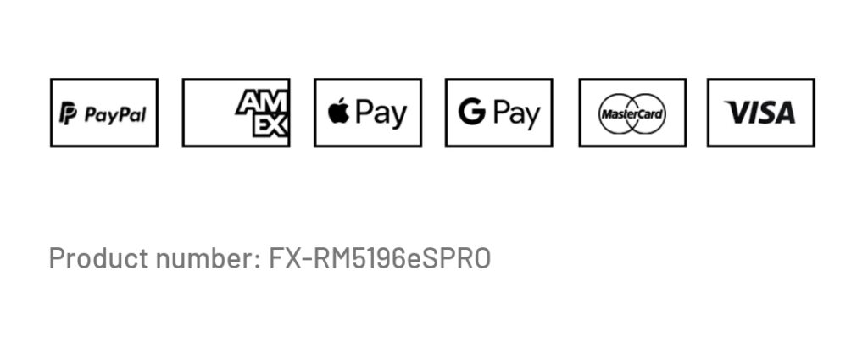Choose the MasterCard payment icon

pos(632,113)
